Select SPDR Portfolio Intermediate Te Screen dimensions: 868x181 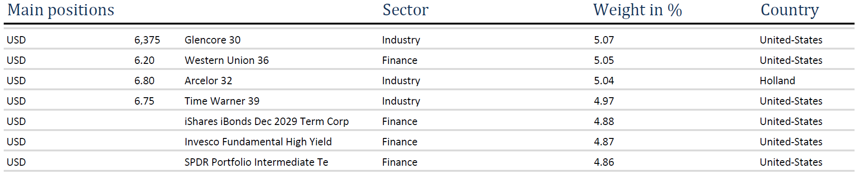click(256, 162)
